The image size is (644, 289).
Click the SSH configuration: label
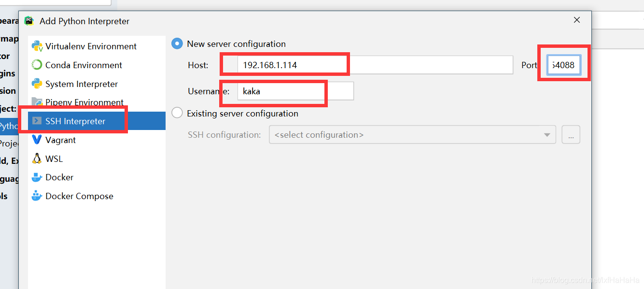[x=224, y=135]
